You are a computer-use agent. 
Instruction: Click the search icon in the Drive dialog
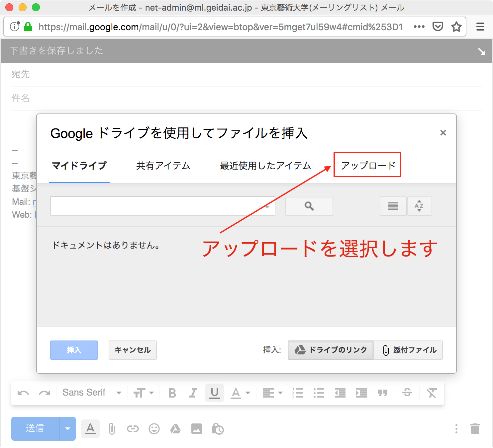309,206
